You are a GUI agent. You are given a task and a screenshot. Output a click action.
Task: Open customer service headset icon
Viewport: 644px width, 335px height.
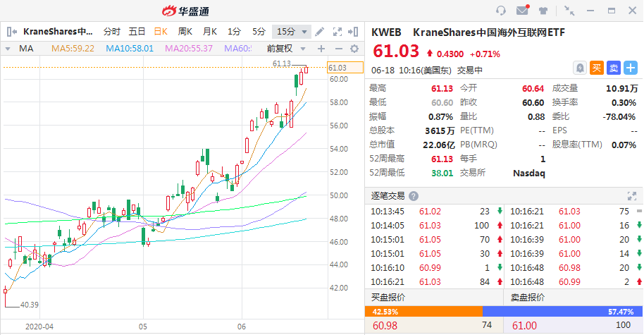(x=501, y=11)
